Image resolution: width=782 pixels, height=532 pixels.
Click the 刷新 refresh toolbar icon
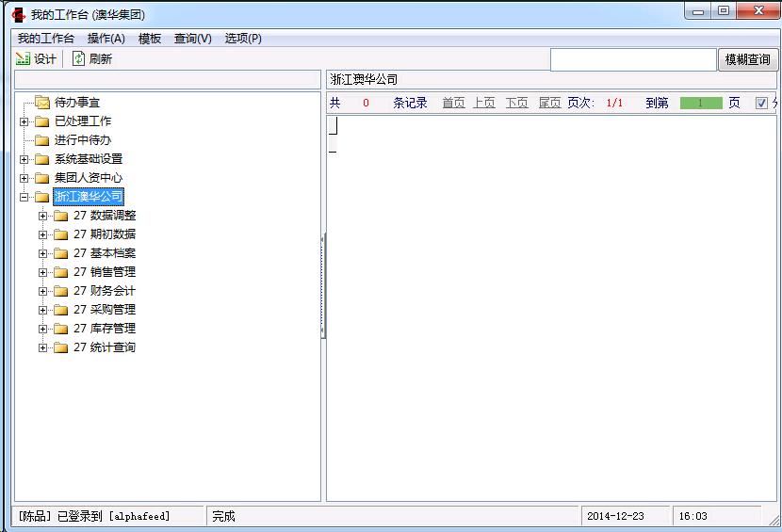[x=79, y=59]
